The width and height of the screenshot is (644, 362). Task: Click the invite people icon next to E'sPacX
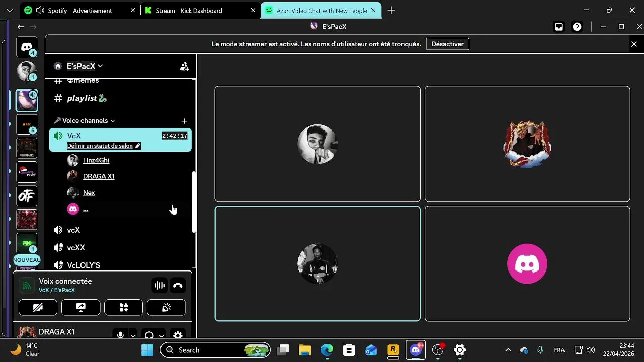184,66
